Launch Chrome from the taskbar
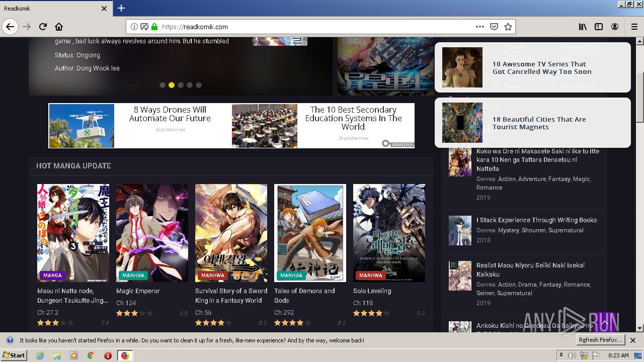The height and width of the screenshot is (362, 644). (x=91, y=355)
